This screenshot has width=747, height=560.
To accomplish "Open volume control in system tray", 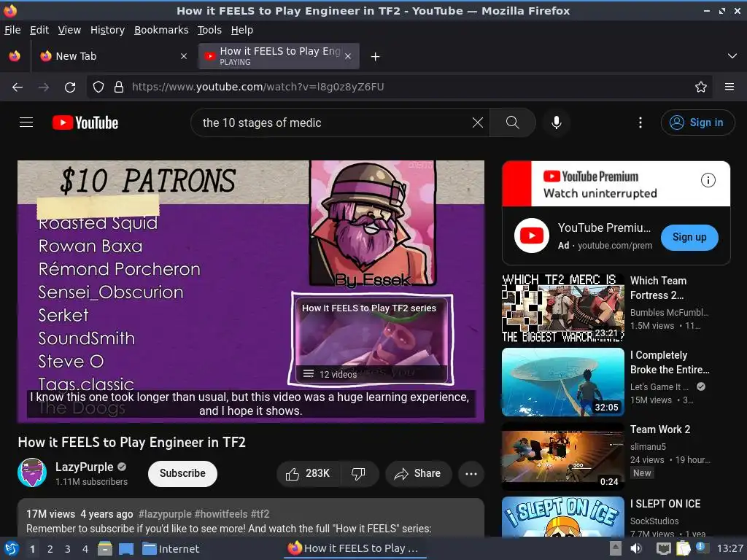I will 636,548.
